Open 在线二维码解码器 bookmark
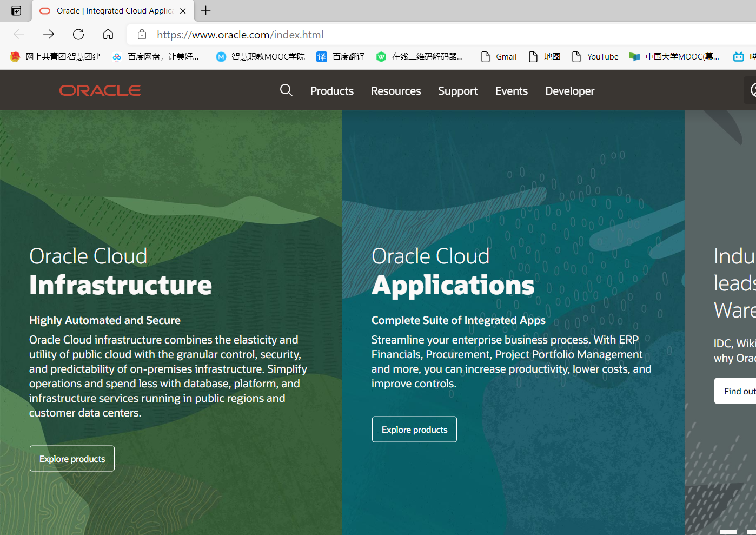Viewport: 756px width, 535px height. point(420,57)
